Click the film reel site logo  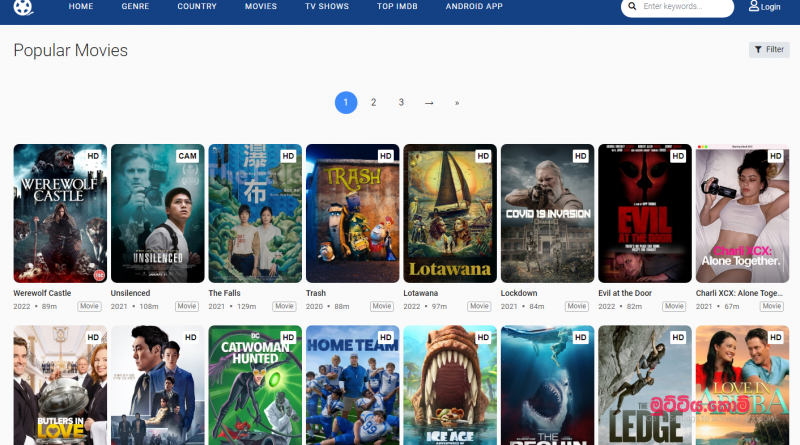point(23,7)
